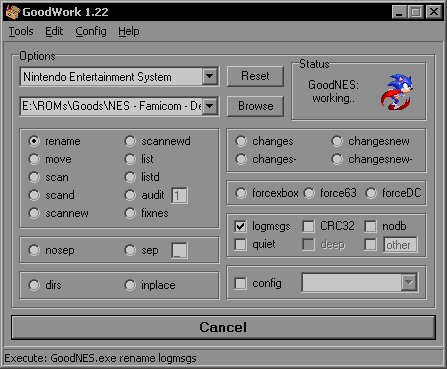
Task: Click the GoodWork box icon in title bar
Action: pyautogui.click(x=13, y=12)
